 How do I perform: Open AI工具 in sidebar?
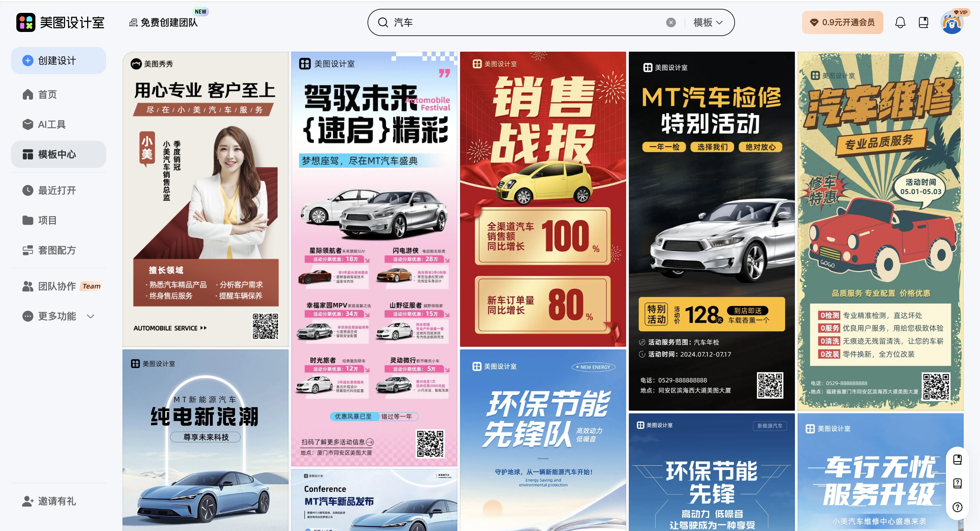(52, 124)
